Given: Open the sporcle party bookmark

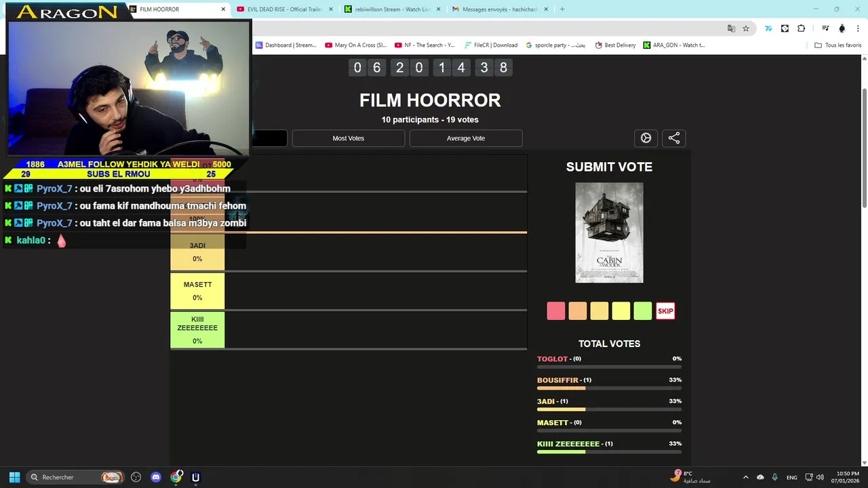Looking at the screenshot, I should coord(555,45).
